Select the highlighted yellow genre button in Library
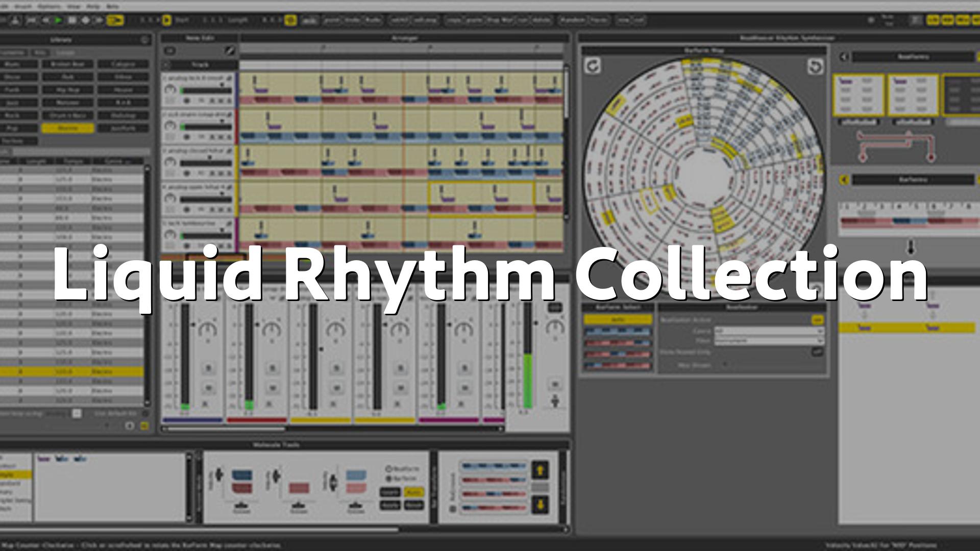Viewport: 980px width, 551px height. (68, 128)
